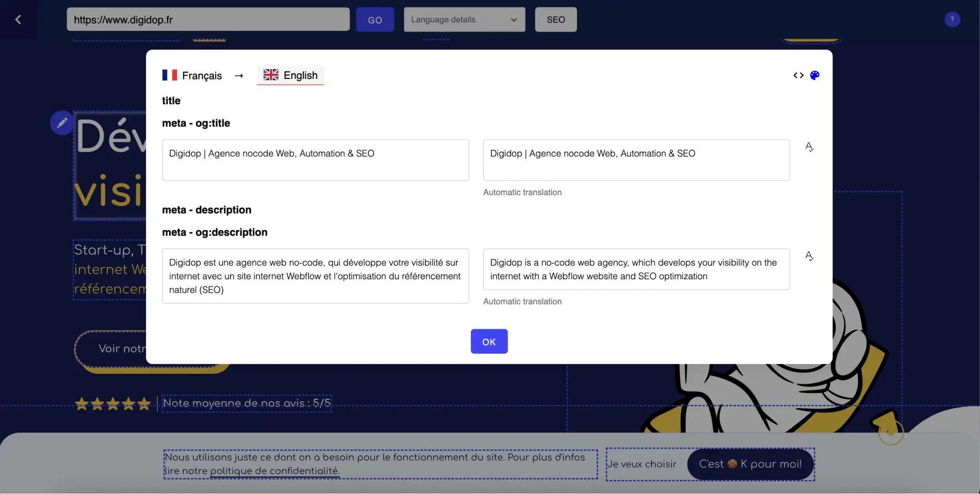
Task: Open the Language details dropdown
Action: [464, 20]
